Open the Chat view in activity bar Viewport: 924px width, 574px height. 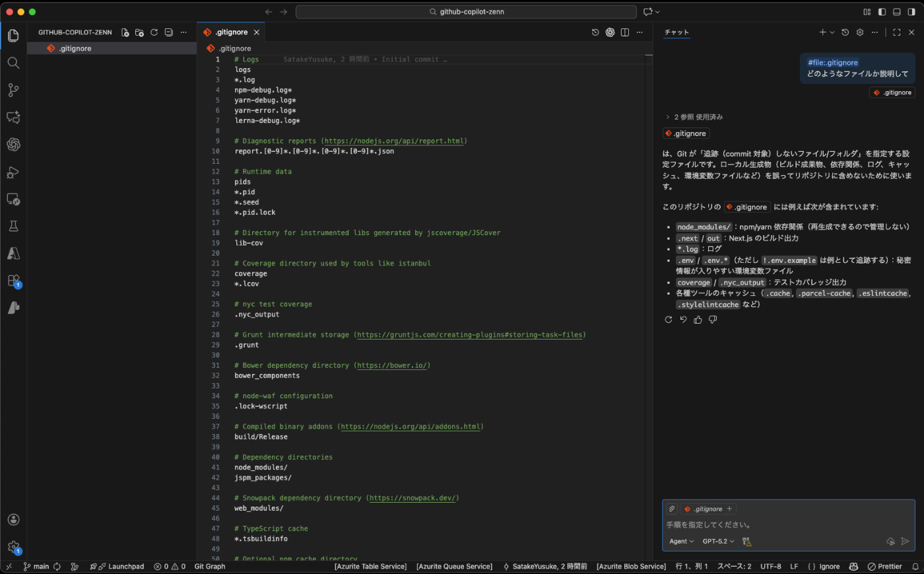[x=13, y=117]
